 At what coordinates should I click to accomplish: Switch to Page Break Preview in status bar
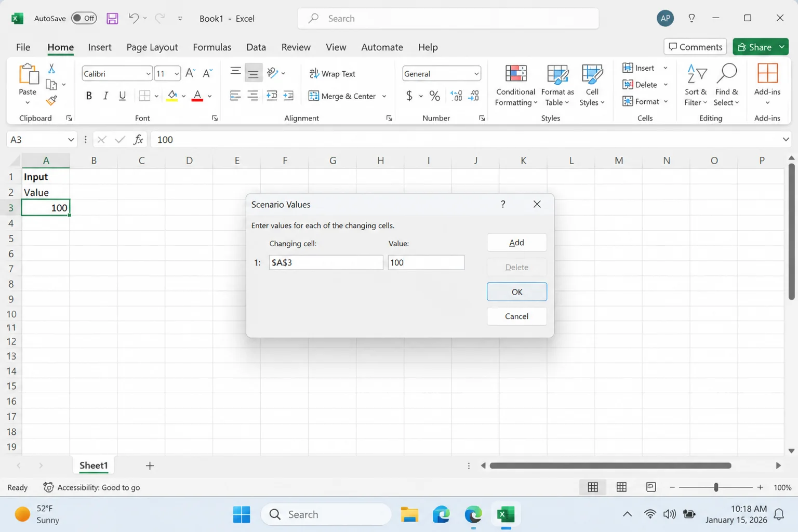click(650, 487)
